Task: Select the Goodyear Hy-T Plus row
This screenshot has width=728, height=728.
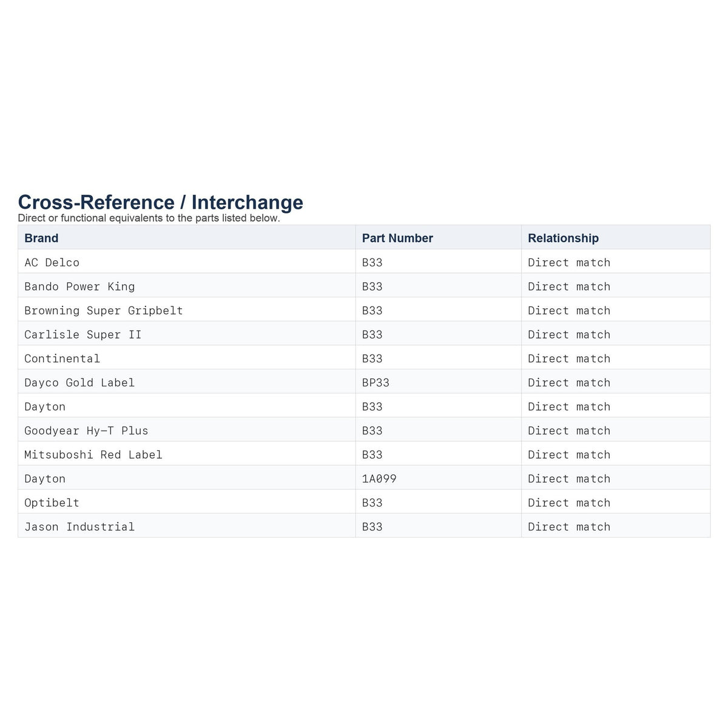Action: [364, 430]
